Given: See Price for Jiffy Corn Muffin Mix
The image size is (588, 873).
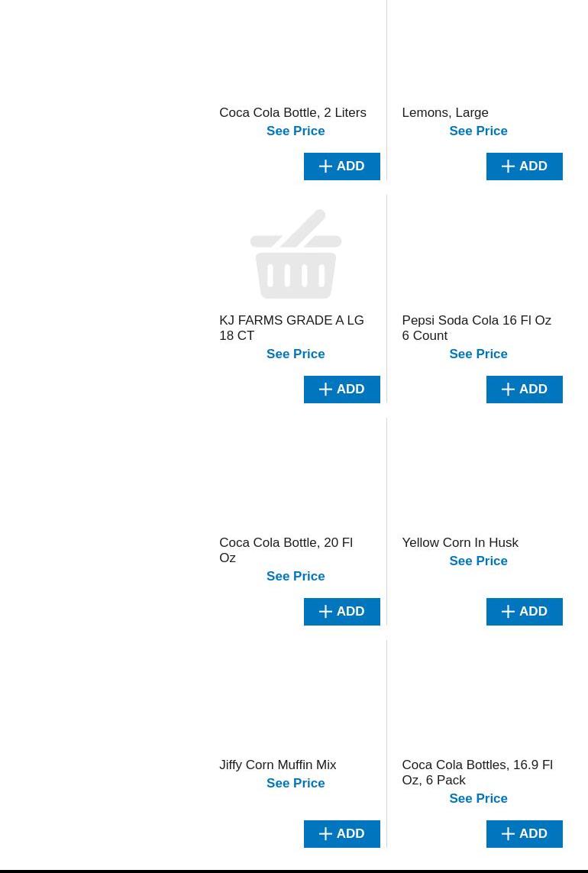Looking at the screenshot, I should [x=296, y=784].
